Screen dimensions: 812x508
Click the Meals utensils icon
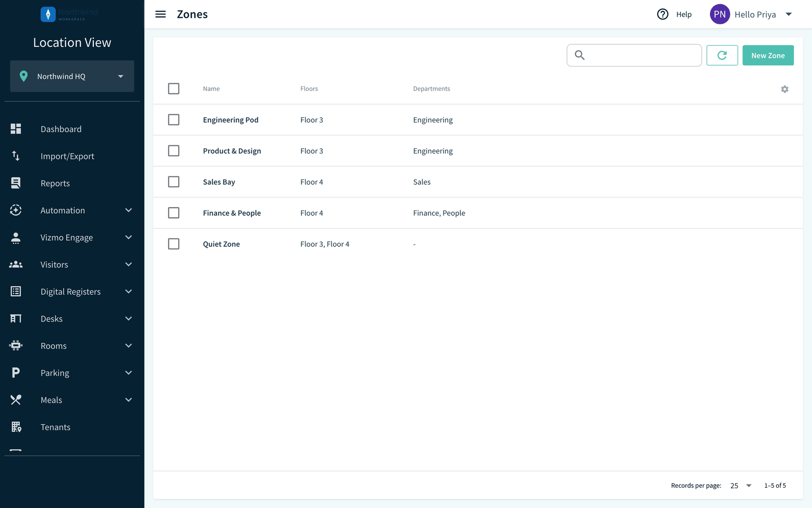(16, 400)
